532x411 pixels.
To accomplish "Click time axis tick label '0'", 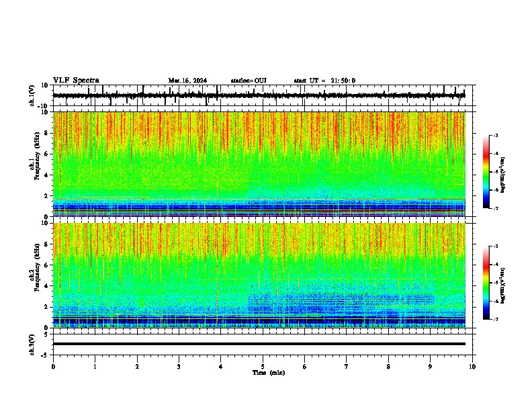I will click(53, 367).
